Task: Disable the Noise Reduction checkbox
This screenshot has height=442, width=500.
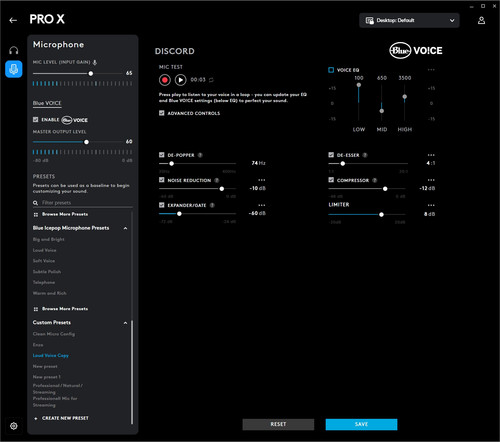Action: point(162,180)
